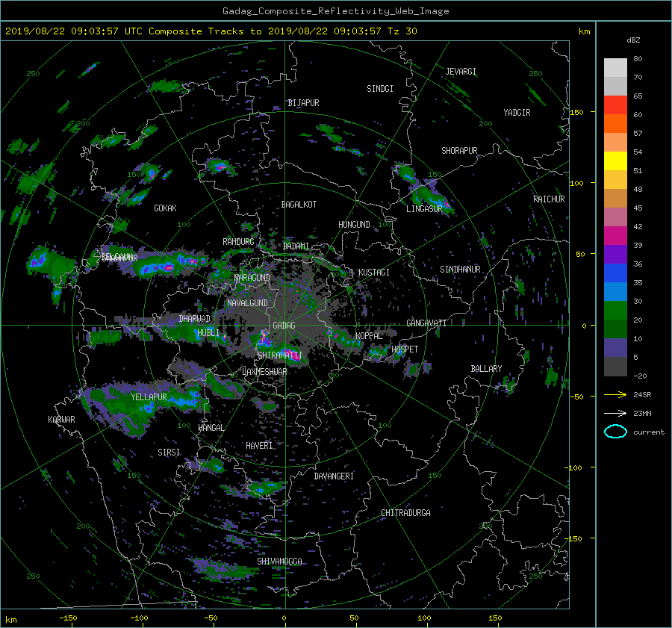Click the JEVARGI city label
Image resolution: width=672 pixels, height=628 pixels.
tap(461, 72)
